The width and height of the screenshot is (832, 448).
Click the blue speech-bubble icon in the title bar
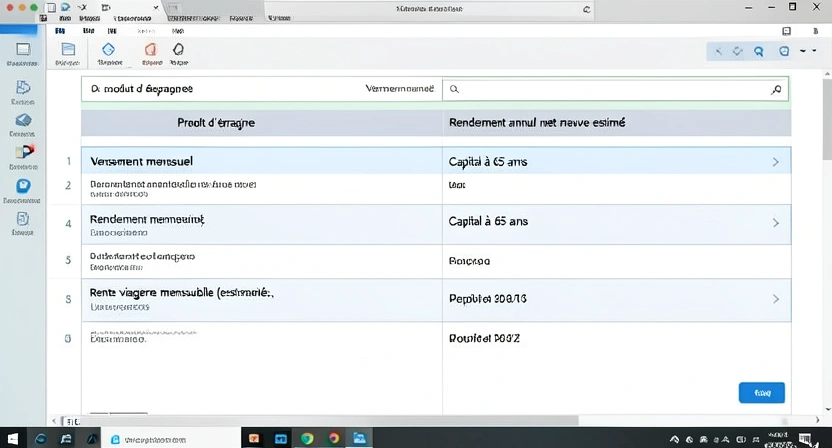65,7
